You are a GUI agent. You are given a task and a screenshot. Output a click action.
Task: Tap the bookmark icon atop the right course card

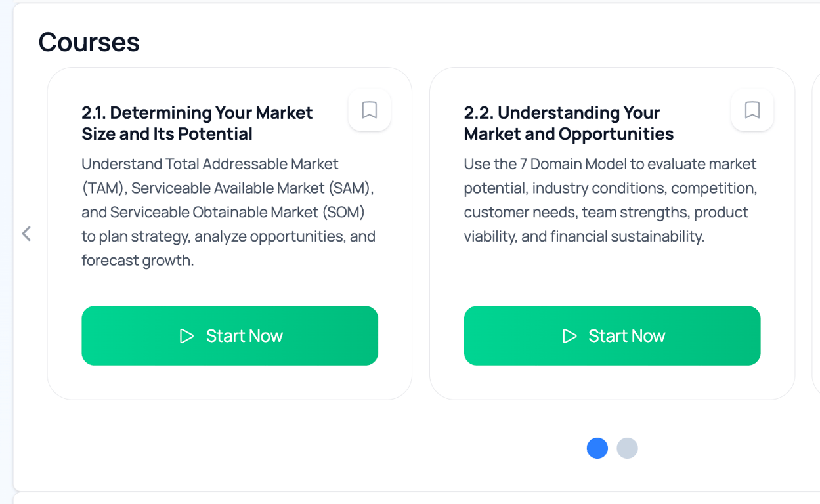pos(752,110)
